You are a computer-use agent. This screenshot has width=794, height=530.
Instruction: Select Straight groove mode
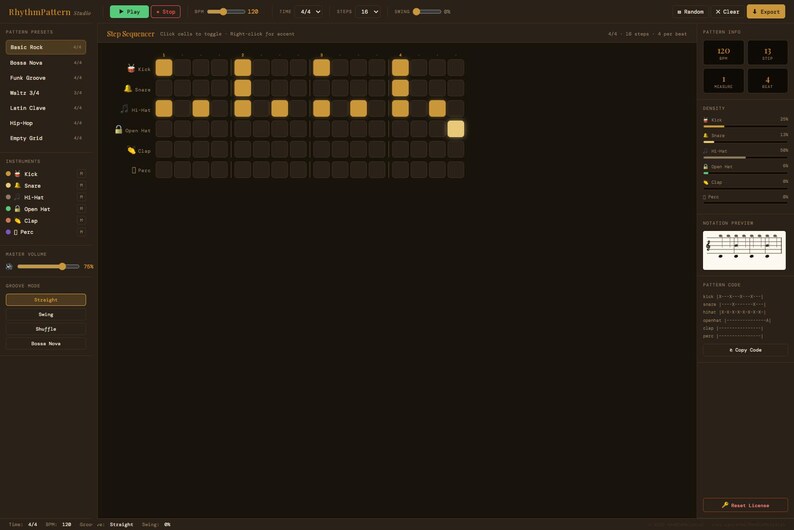pyautogui.click(x=46, y=300)
